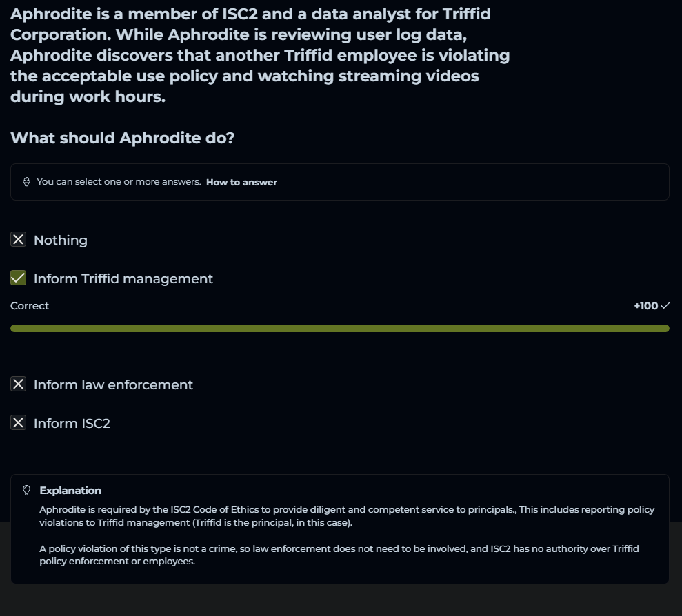Click the explanation paragraph about law enforcement
This screenshot has height=616, width=682.
coord(339,555)
